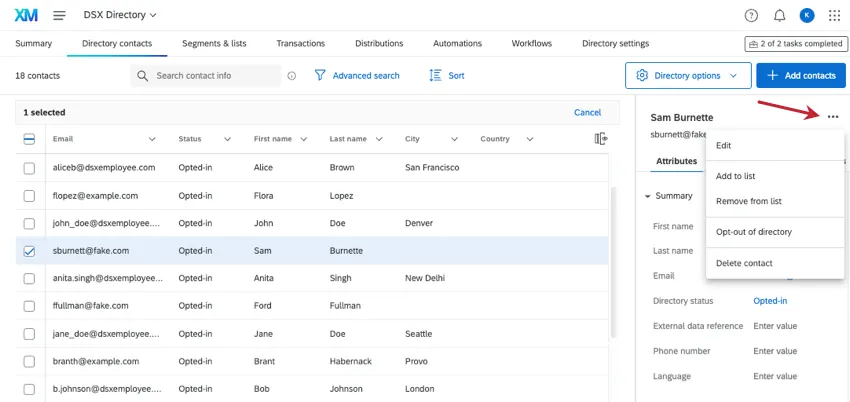Viewport: 850px width, 402px height.
Task: Click the search info icon
Action: (291, 76)
